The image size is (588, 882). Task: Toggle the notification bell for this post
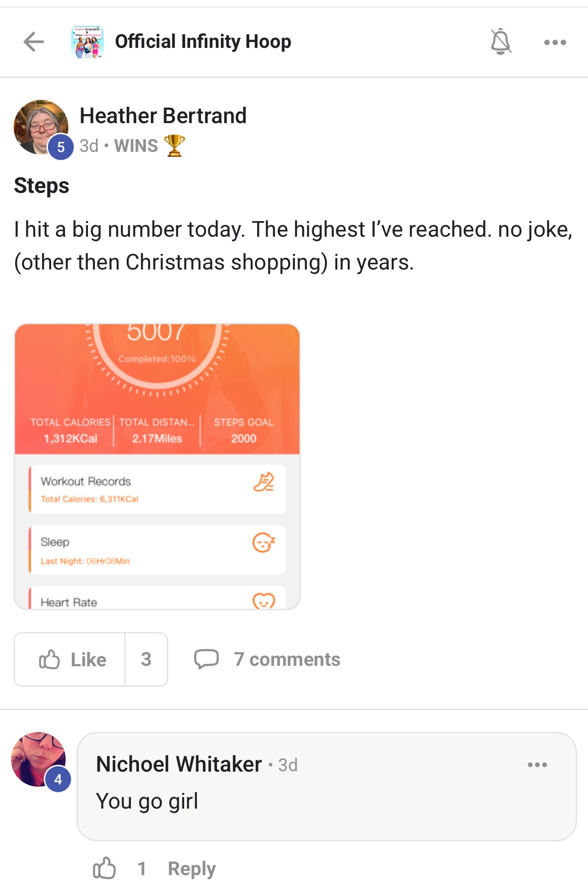pos(500,42)
